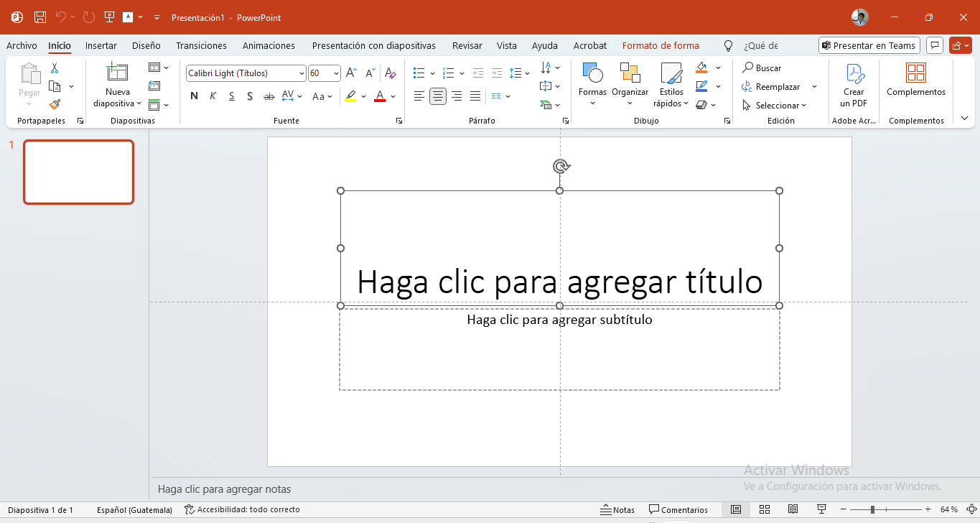Viewport: 980px width, 523px height.
Task: Click the zoom slider in status bar
Action: [x=872, y=509]
